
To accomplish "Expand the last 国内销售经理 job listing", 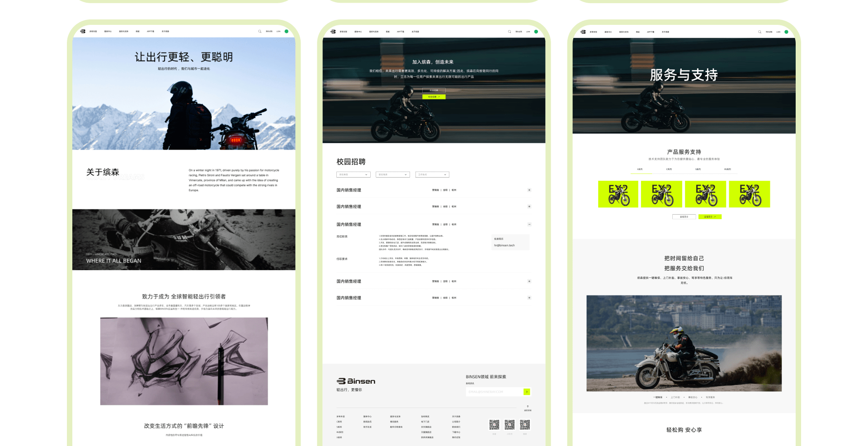I will (529, 298).
